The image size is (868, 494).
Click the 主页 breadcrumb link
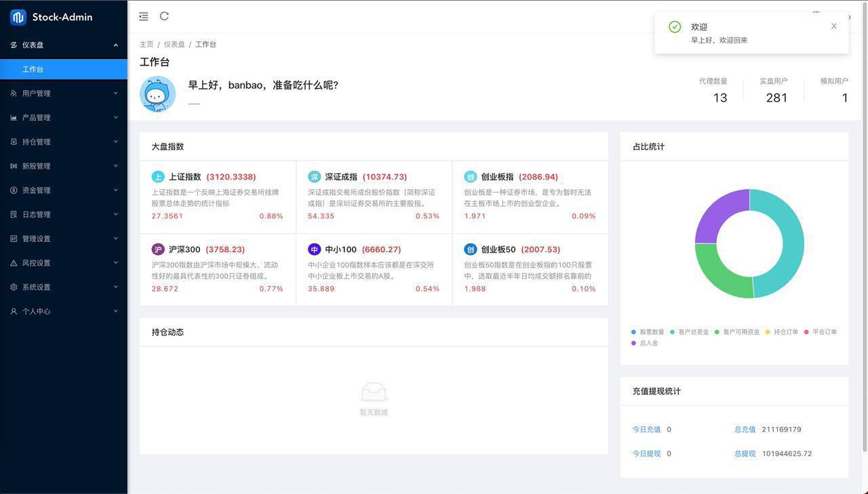tap(146, 44)
